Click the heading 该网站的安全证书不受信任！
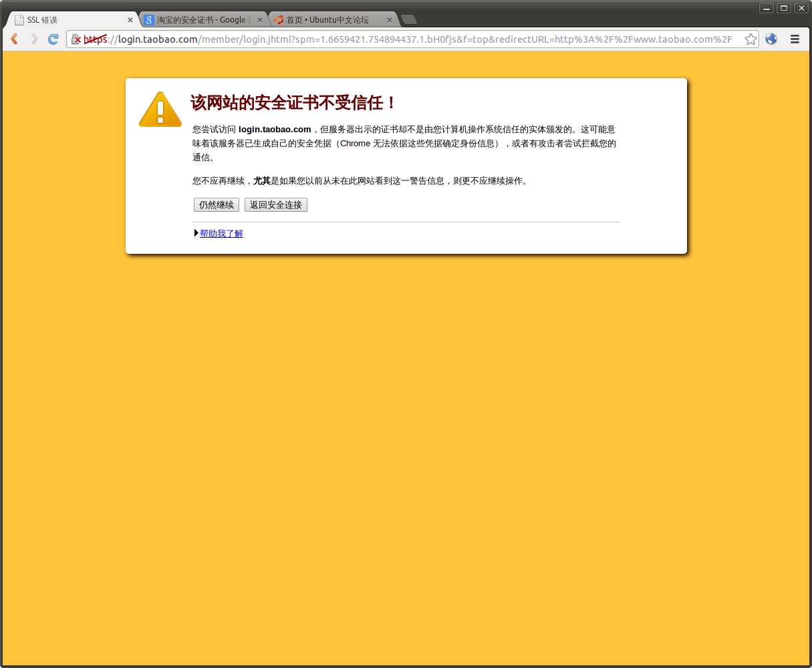This screenshot has height=668, width=812. tap(294, 103)
